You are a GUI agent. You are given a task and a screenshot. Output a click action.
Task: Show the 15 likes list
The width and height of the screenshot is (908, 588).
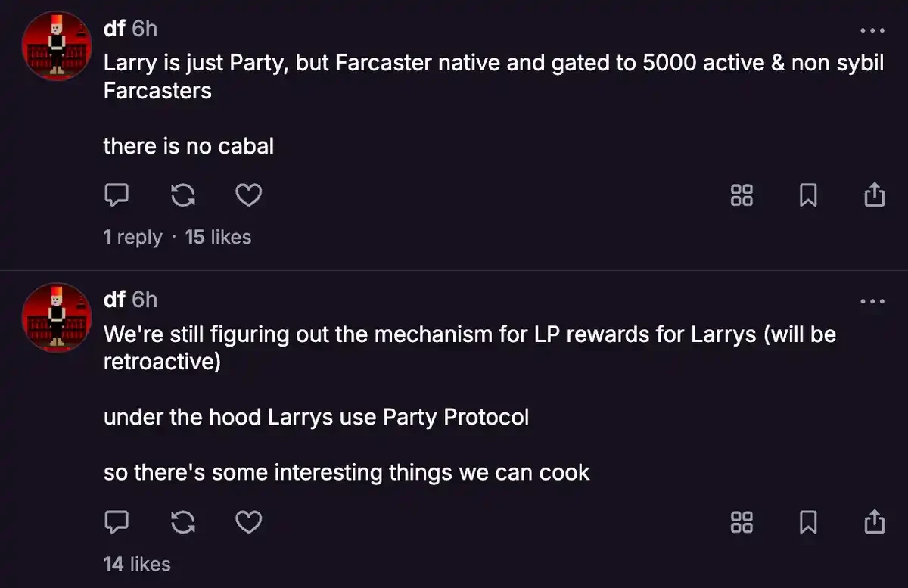[x=218, y=237]
